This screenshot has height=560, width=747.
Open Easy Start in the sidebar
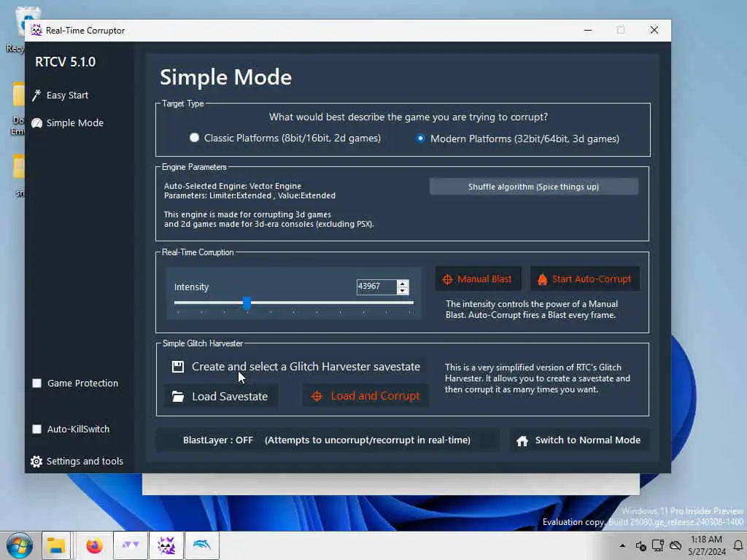[x=67, y=96]
